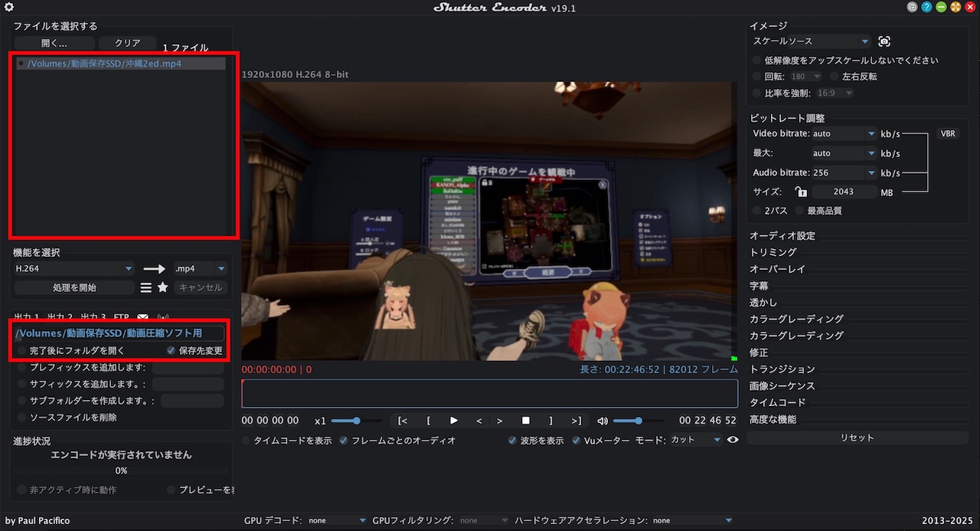This screenshot has height=531, width=980.
Task: Click the stream broadcast icon next to the mail icon
Action: click(163, 316)
